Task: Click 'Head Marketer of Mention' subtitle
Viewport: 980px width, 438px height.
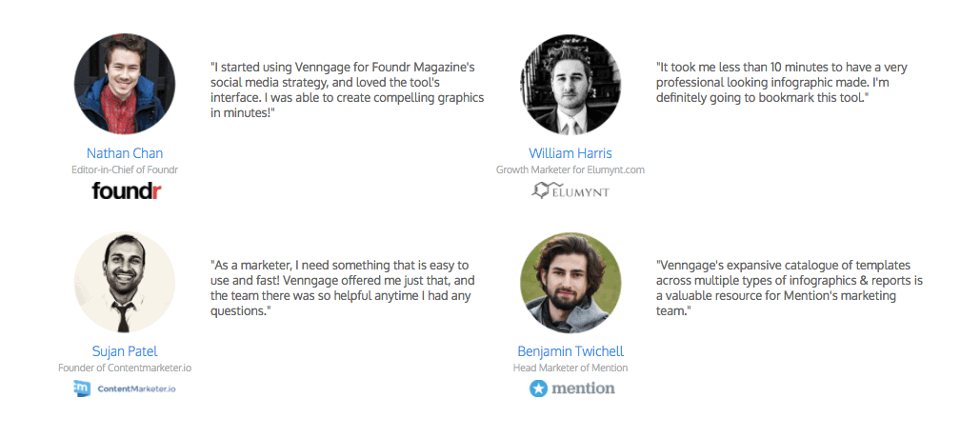Action: 570,368
